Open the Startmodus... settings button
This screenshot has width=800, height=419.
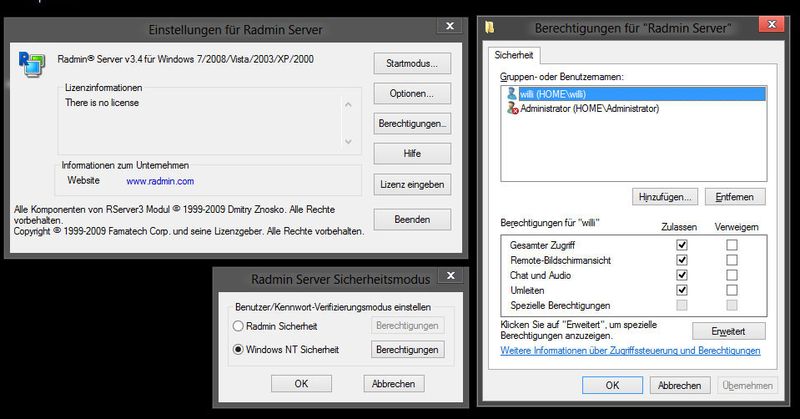click(x=412, y=63)
